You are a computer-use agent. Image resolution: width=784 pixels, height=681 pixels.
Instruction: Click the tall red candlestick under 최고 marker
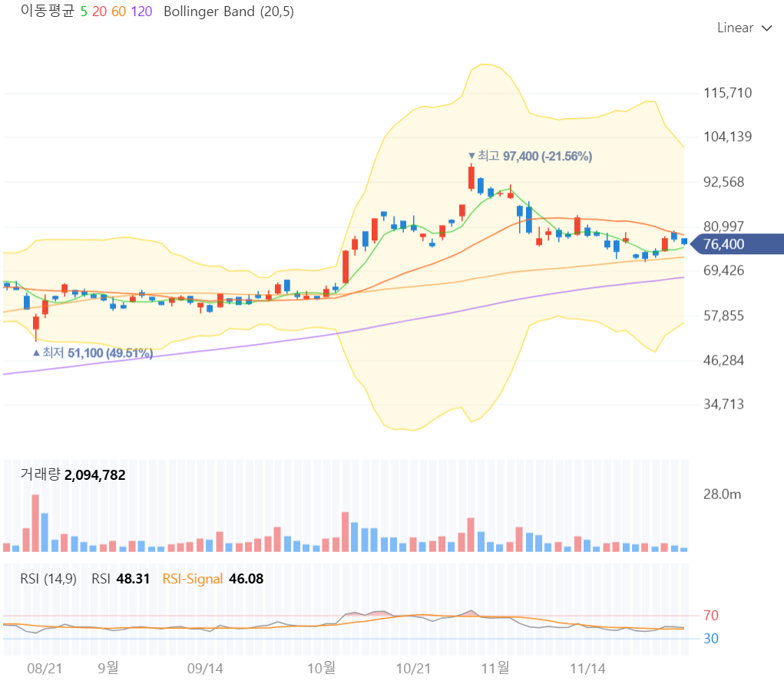pyautogui.click(x=471, y=177)
